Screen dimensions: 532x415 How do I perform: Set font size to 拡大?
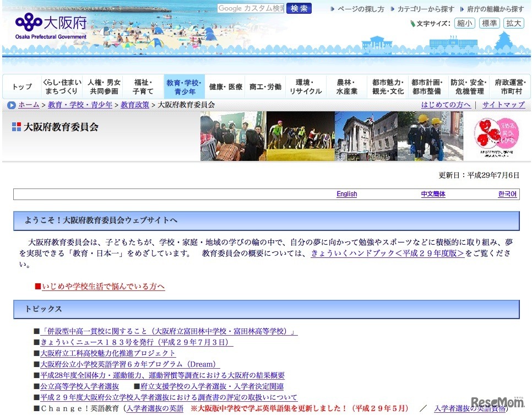coord(514,23)
